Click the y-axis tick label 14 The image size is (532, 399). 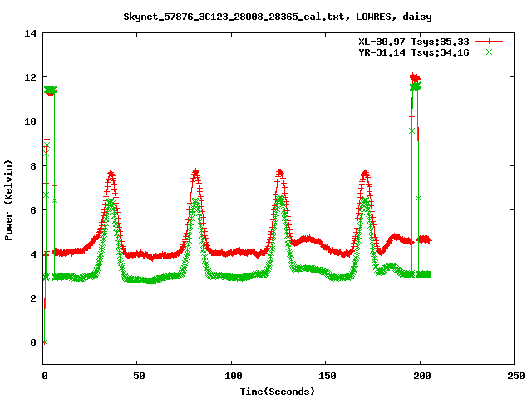coord(30,33)
